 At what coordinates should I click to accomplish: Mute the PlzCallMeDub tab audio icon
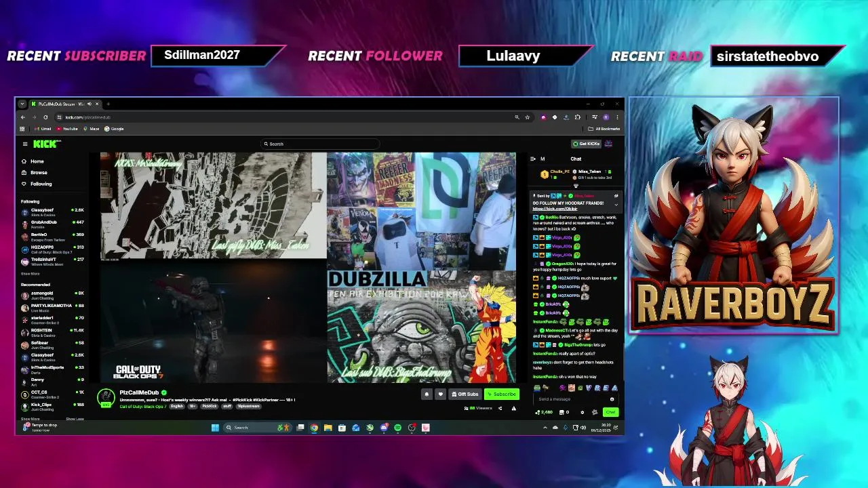pos(89,104)
